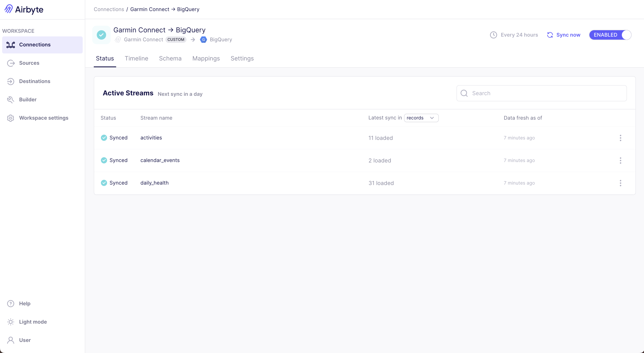
Task: Click the Connections sidebar icon
Action: coord(11,45)
